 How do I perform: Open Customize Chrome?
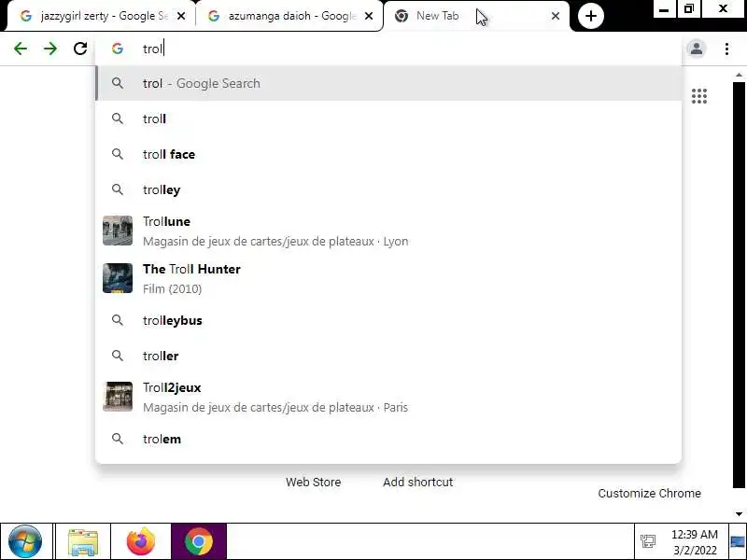click(x=649, y=494)
